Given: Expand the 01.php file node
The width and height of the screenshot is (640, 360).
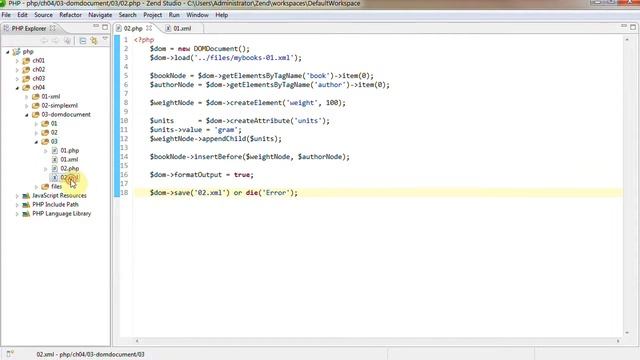Looking at the screenshot, I should click(45, 151).
